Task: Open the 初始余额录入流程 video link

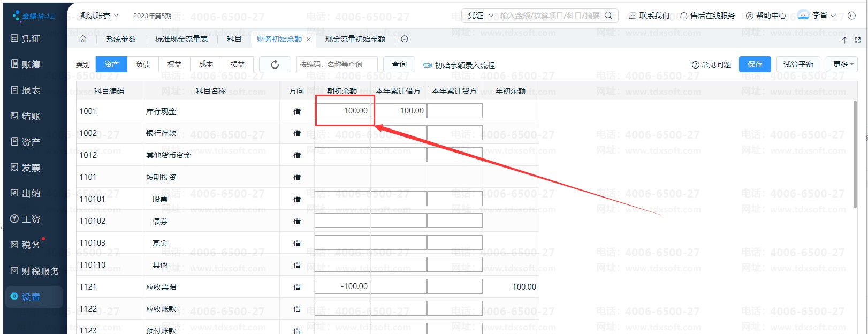Action: click(x=459, y=65)
